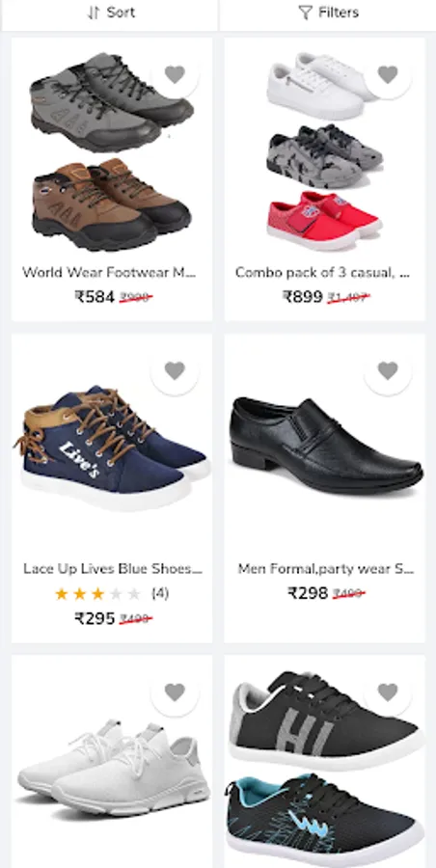Favorite the World Wear Footwear shoes with heart
Screen dimensions: 436x868
click(175, 74)
